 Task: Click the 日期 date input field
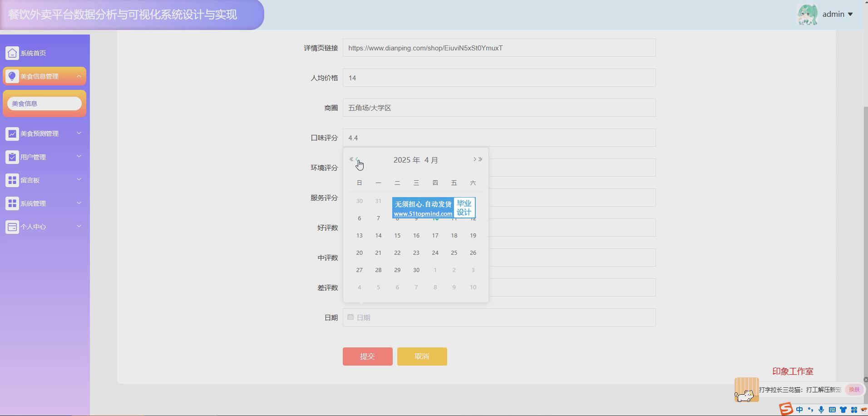tap(499, 317)
